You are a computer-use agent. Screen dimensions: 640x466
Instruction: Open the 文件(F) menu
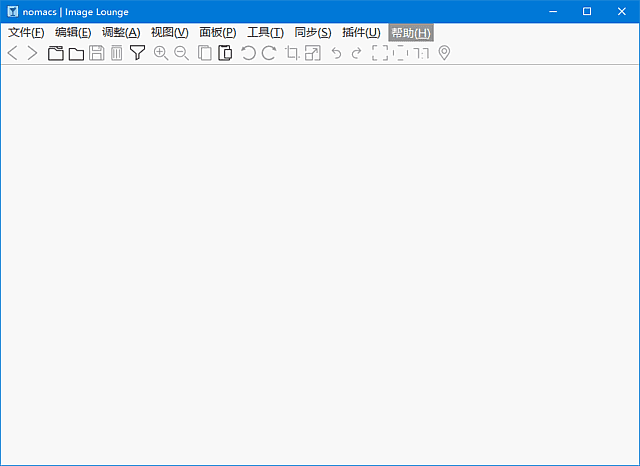26,33
